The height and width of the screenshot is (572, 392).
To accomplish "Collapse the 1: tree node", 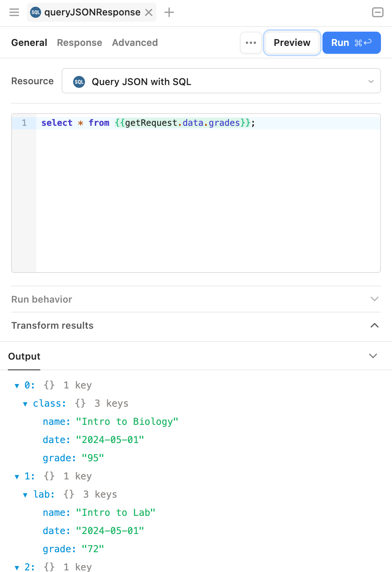I will [x=17, y=477].
